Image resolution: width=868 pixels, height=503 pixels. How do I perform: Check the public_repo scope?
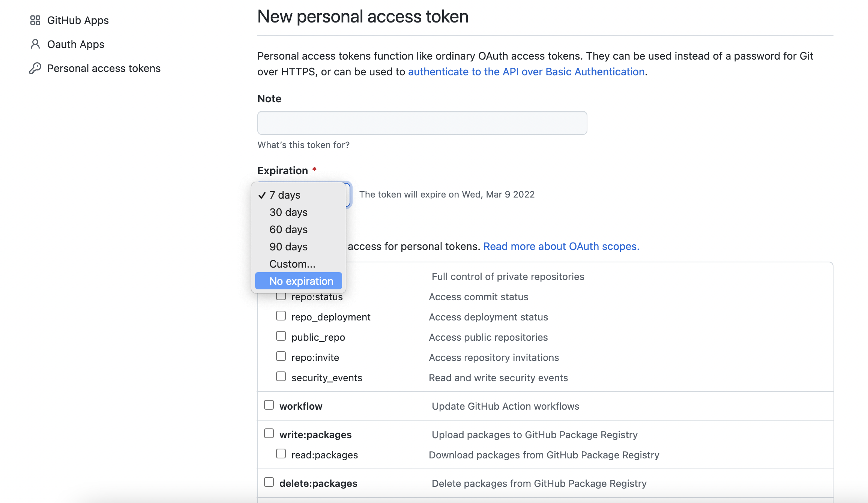tap(281, 336)
